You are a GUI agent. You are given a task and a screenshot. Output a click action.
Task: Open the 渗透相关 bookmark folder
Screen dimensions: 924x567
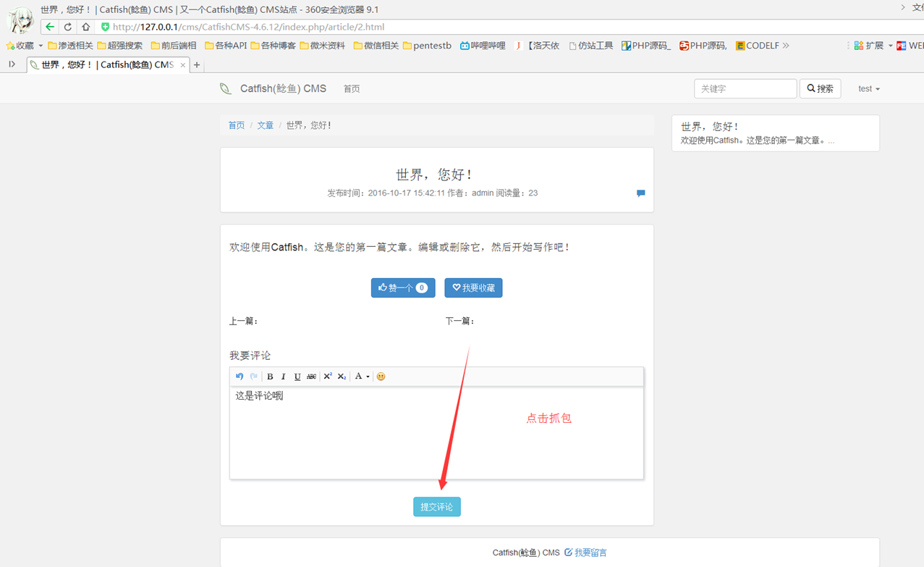70,46
